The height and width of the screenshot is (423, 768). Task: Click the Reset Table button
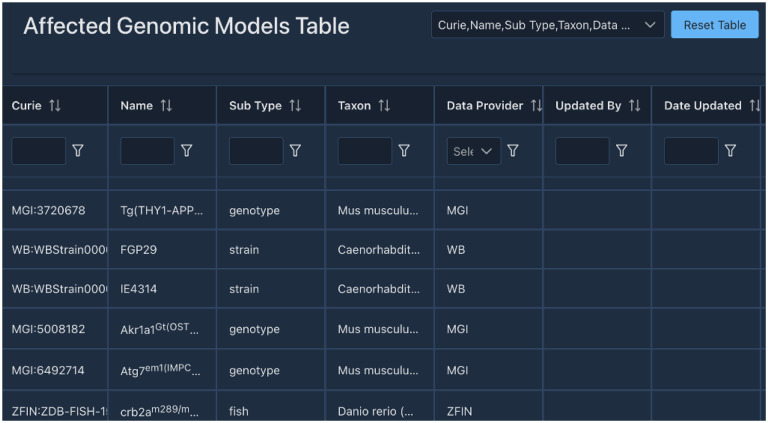point(715,25)
